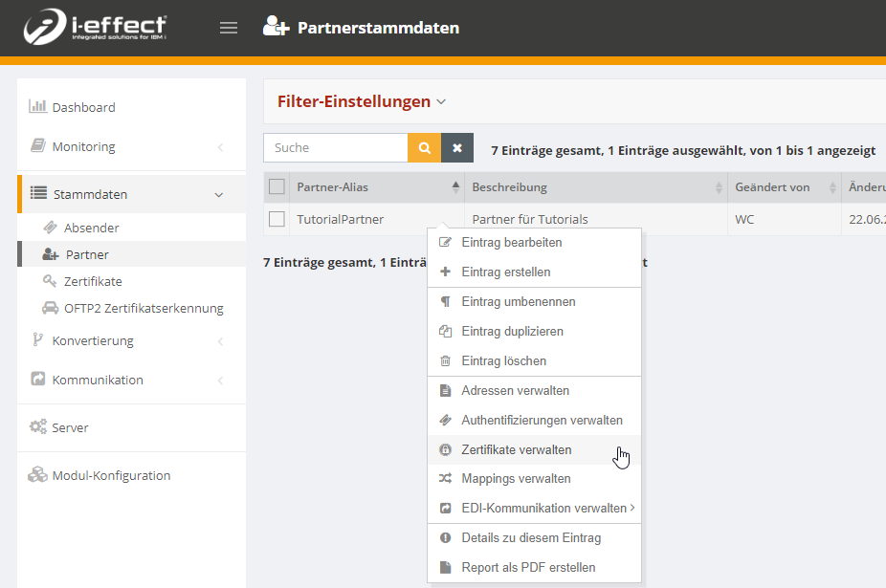This screenshot has height=588, width=886.
Task: Tick the TutorialPartner row checkbox
Action: pos(277,219)
